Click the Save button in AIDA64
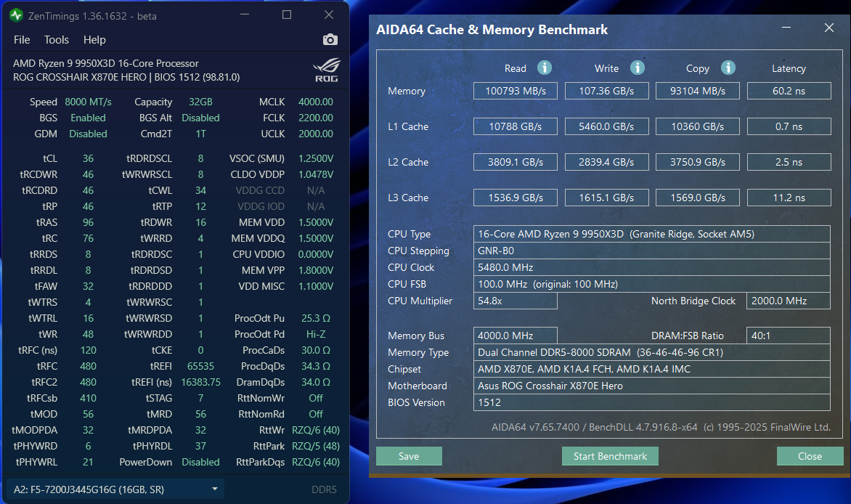Image resolution: width=851 pixels, height=504 pixels. point(409,456)
